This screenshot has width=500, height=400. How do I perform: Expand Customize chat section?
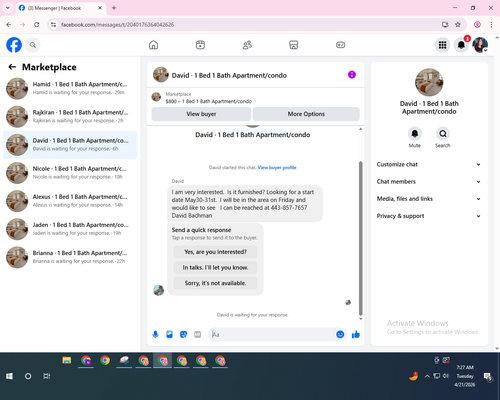point(429,164)
